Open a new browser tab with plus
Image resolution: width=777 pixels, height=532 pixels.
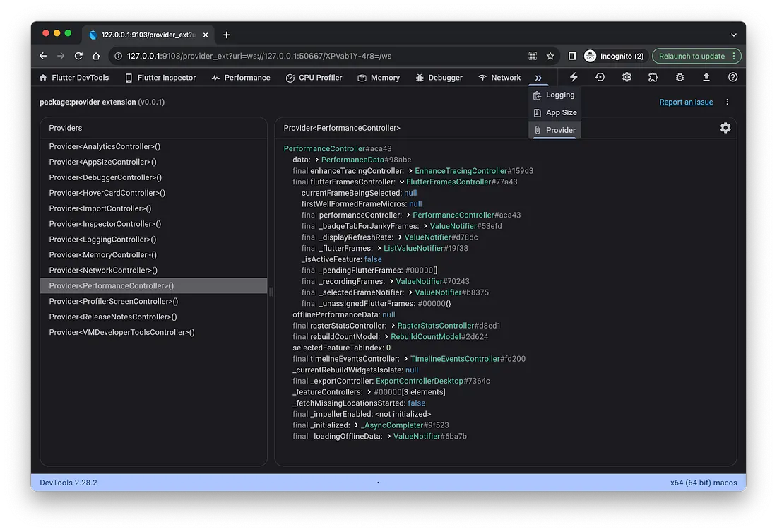tap(227, 35)
